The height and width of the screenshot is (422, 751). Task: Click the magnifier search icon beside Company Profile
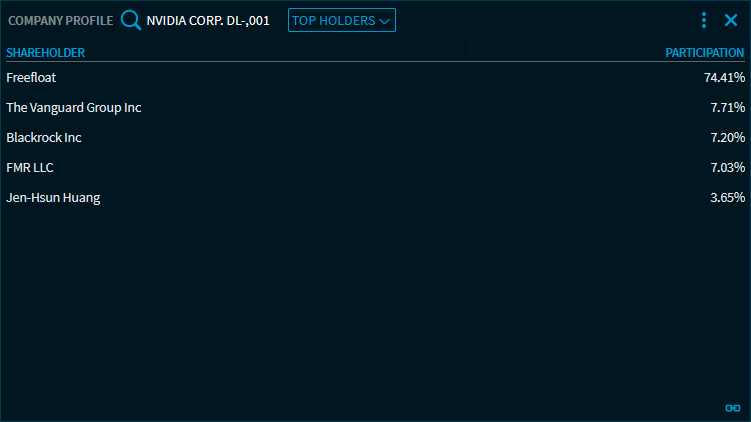pos(130,20)
